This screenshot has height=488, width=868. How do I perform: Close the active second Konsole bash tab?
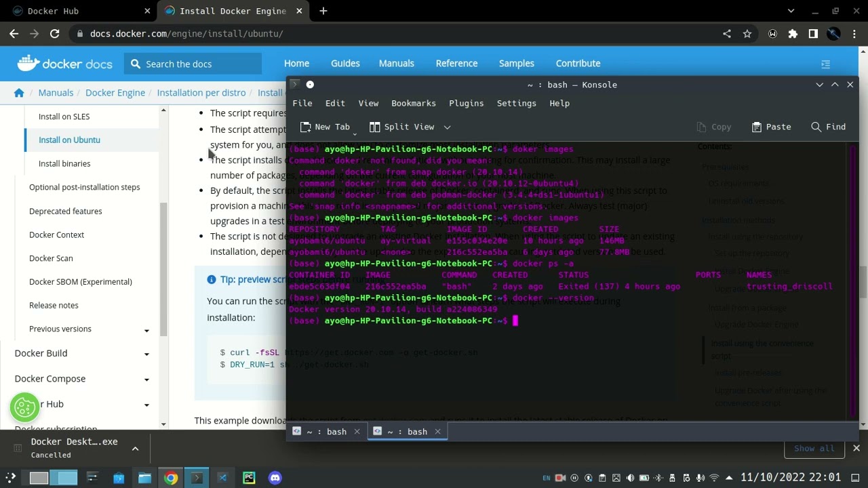pyautogui.click(x=437, y=432)
